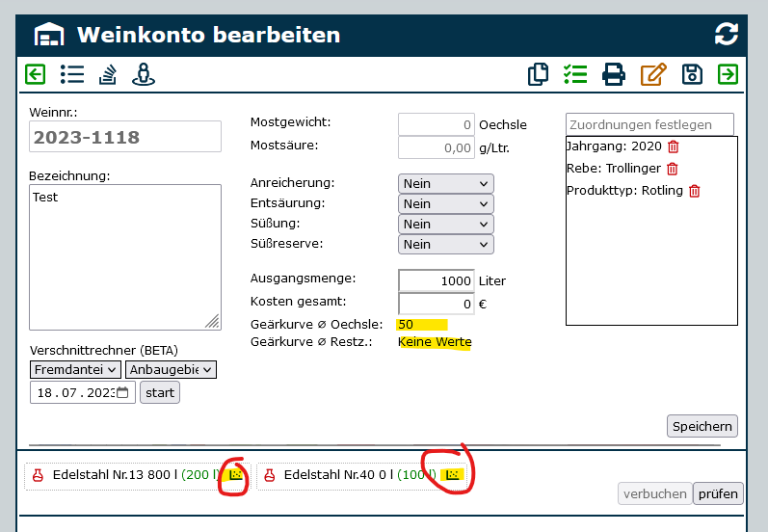Go back with the green left-arrow icon
768x532 pixels.
tap(36, 74)
